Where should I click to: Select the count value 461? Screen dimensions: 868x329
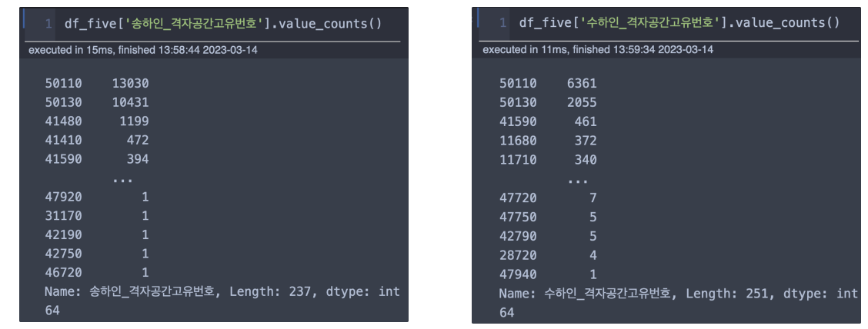[x=586, y=121]
